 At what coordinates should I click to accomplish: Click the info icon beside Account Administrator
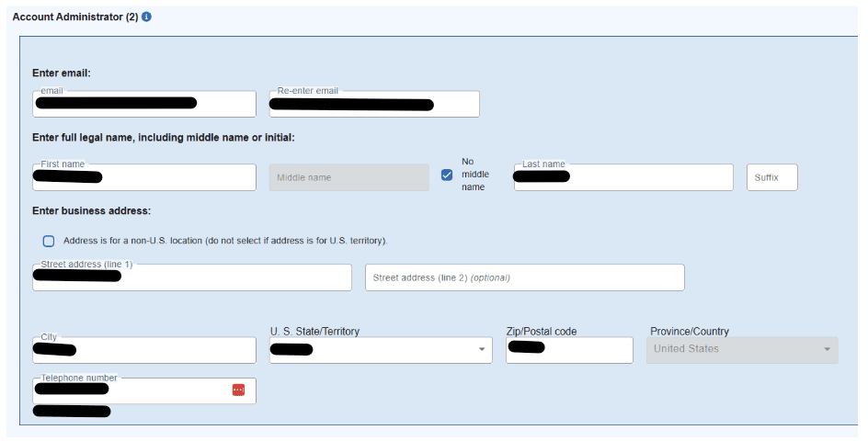point(147,17)
